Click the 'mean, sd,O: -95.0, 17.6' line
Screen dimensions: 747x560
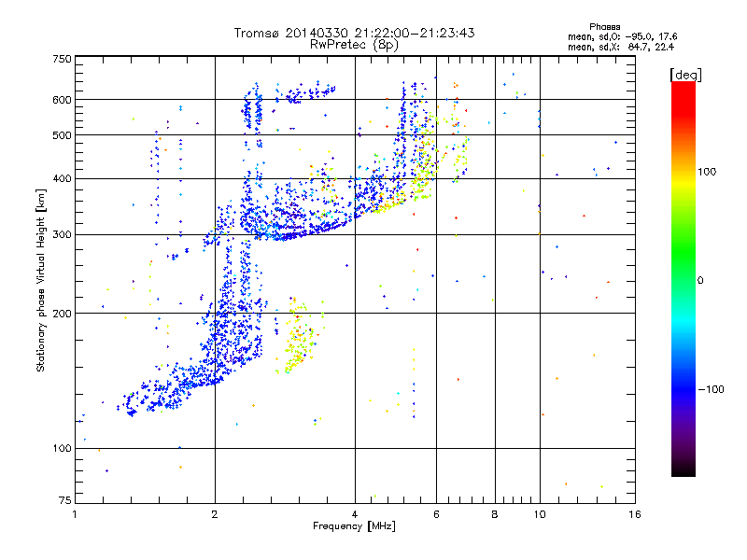pyautogui.click(x=622, y=36)
